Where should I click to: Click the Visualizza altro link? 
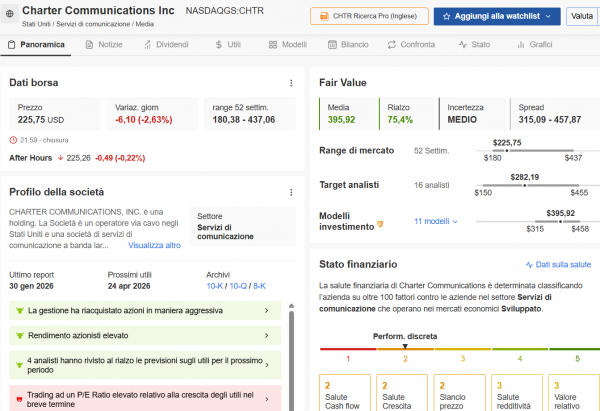point(154,245)
